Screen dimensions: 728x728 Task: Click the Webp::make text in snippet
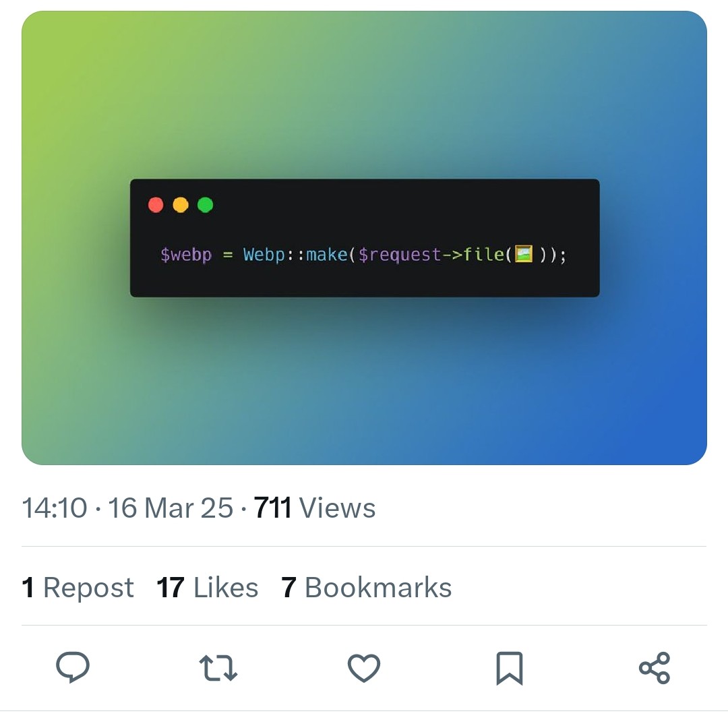[295, 254]
